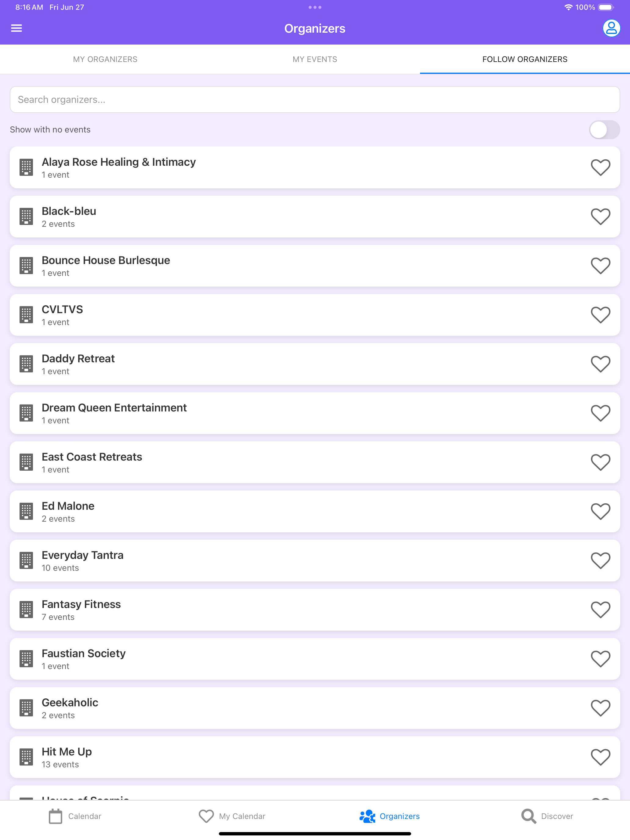Open the Calendar icon in bottom bar
The height and width of the screenshot is (840, 630).
pyautogui.click(x=56, y=816)
